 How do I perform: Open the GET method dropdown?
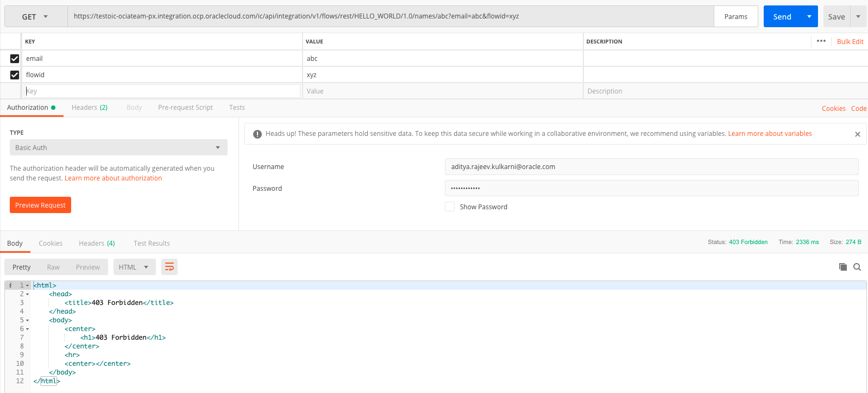pos(36,17)
